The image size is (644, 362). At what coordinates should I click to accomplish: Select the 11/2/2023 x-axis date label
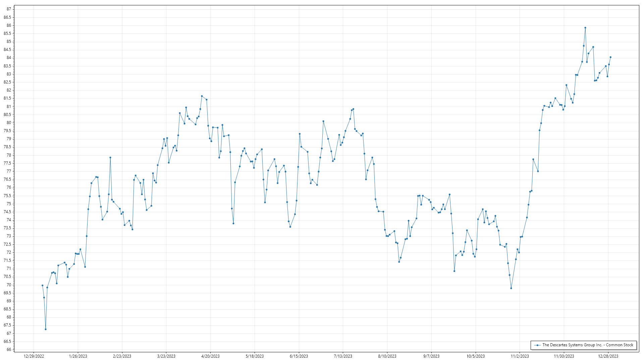pos(520,356)
